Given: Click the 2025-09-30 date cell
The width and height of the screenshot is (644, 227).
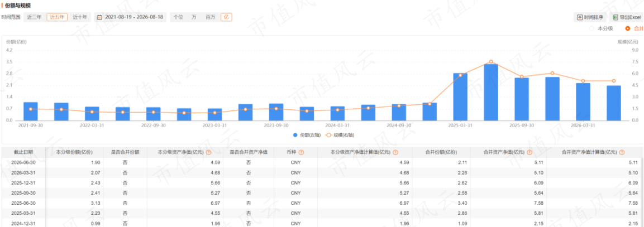Looking at the screenshot, I should 24,193.
